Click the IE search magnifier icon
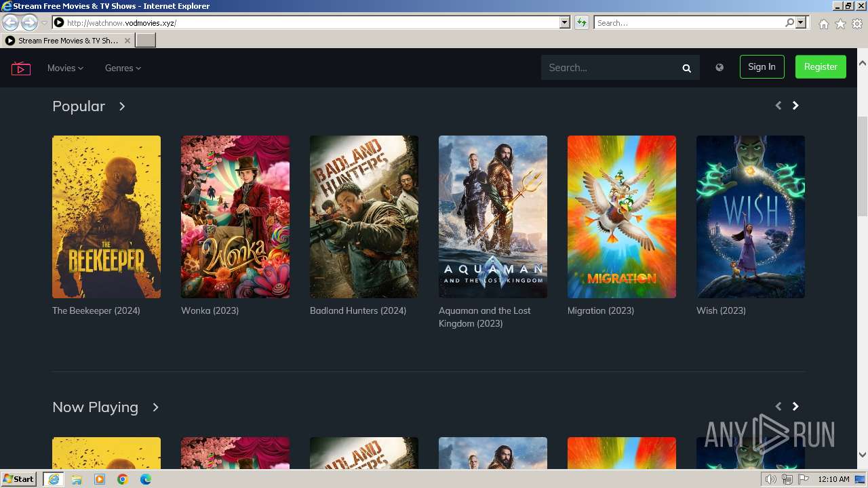Viewport: 868px width, 488px height. click(x=789, y=22)
